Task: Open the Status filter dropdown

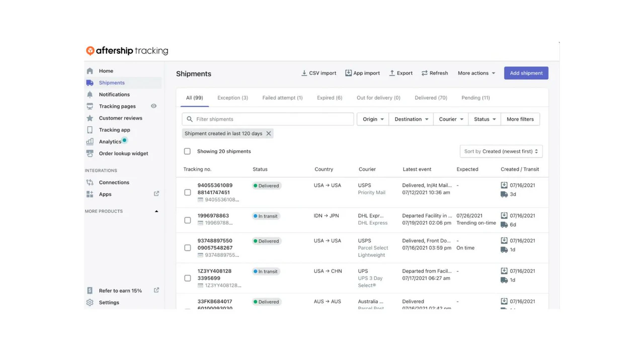Action: (485, 119)
